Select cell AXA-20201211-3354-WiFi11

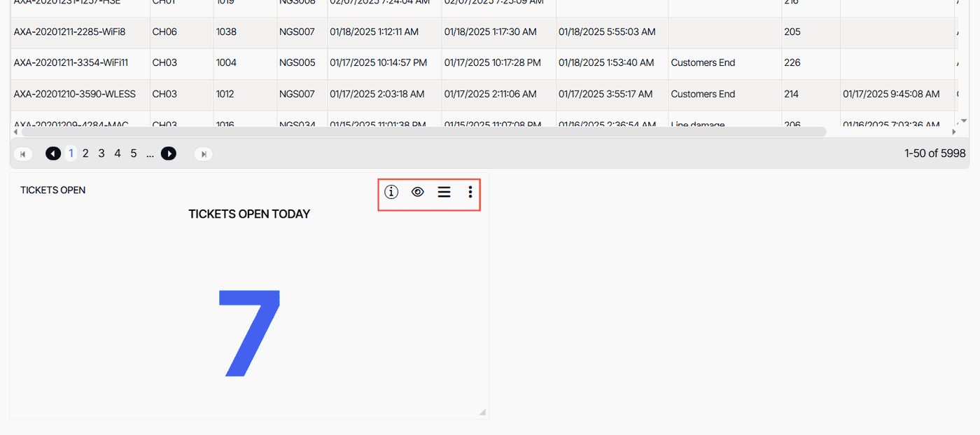pos(80,63)
